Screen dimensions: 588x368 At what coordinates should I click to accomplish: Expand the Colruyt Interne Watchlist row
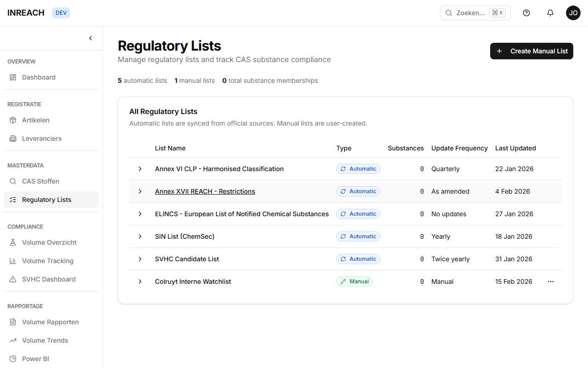tap(140, 282)
